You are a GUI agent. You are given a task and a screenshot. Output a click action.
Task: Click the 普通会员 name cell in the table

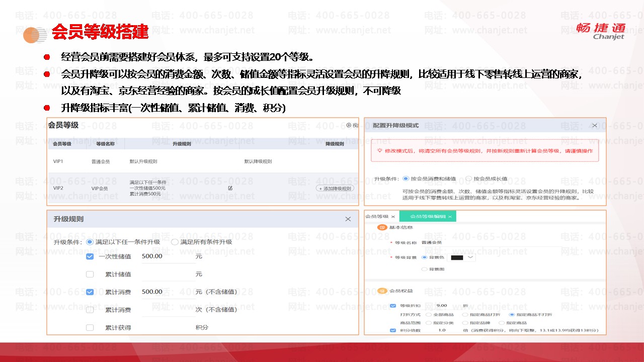(x=101, y=162)
